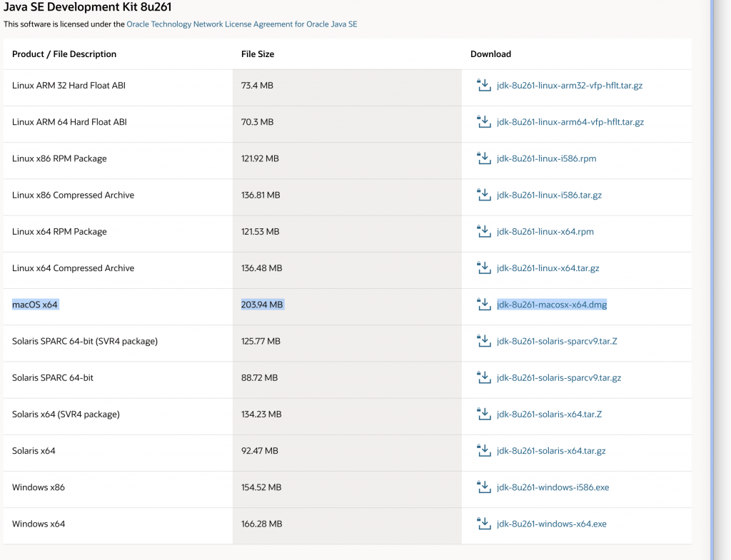Click the 70.3 MB file size
The image size is (731, 560).
click(x=257, y=121)
